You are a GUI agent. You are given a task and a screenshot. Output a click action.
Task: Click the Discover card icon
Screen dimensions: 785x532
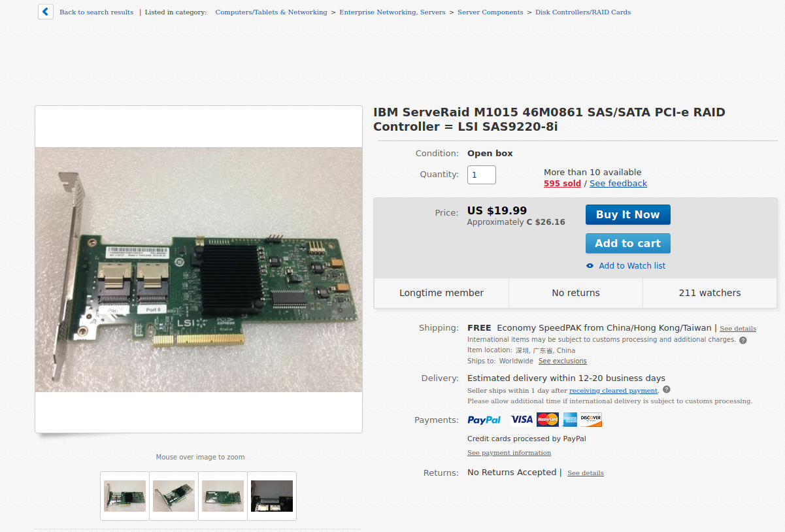click(591, 420)
